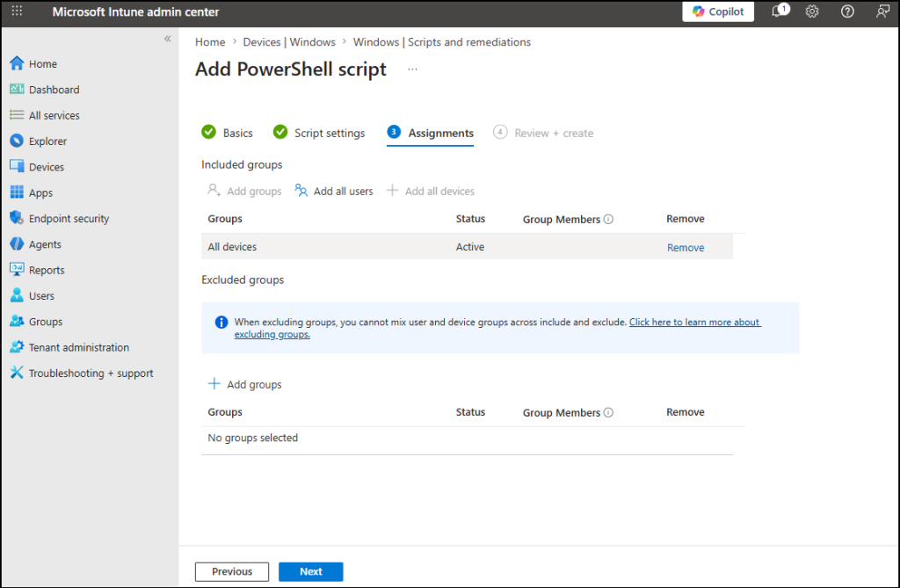Select the Assignments step tab

pos(431,133)
